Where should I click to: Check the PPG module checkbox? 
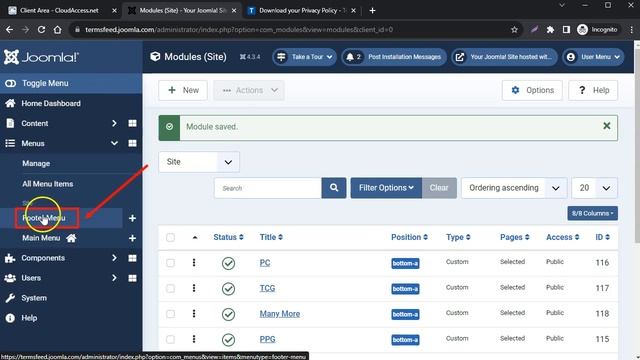170,339
